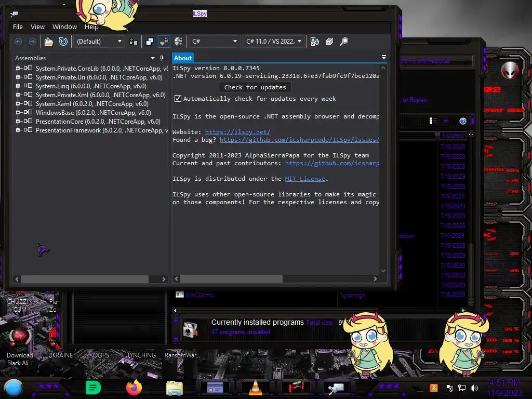Open the View menu
The width and height of the screenshot is (532, 399).
[37, 27]
